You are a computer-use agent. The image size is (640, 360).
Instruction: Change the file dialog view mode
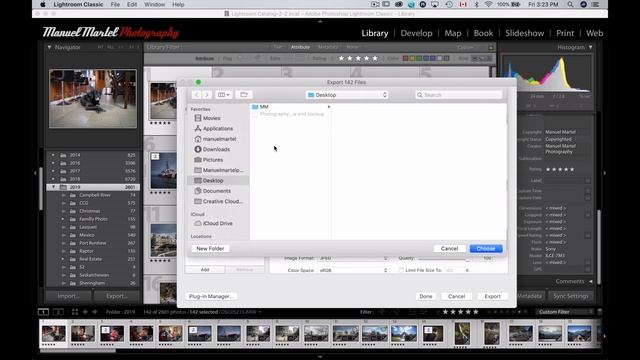[223, 95]
